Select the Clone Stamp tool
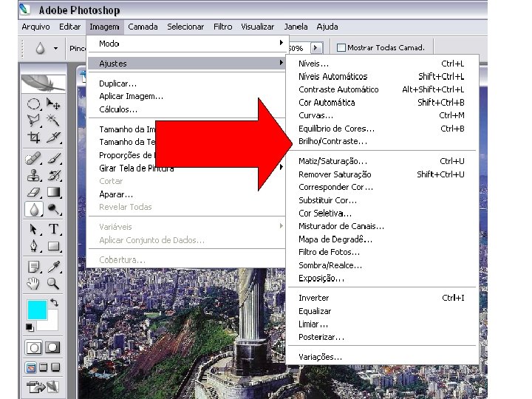 [33, 175]
